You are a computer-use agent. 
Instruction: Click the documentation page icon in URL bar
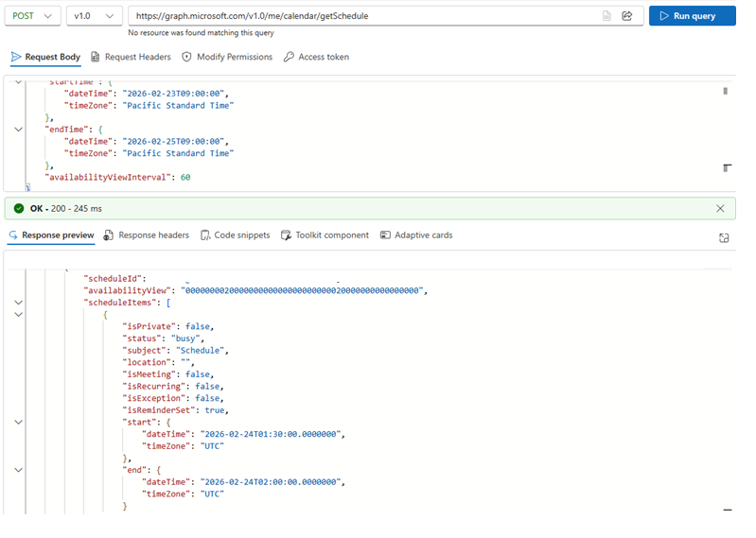[607, 16]
